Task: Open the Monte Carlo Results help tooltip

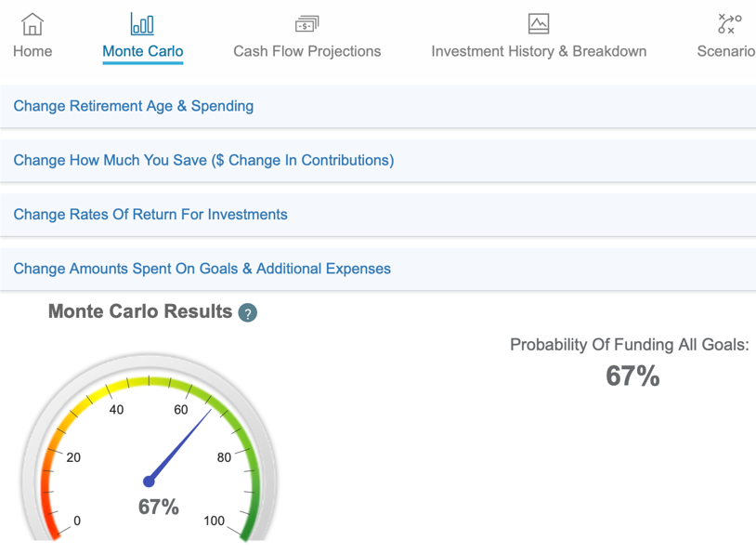Action: (247, 313)
